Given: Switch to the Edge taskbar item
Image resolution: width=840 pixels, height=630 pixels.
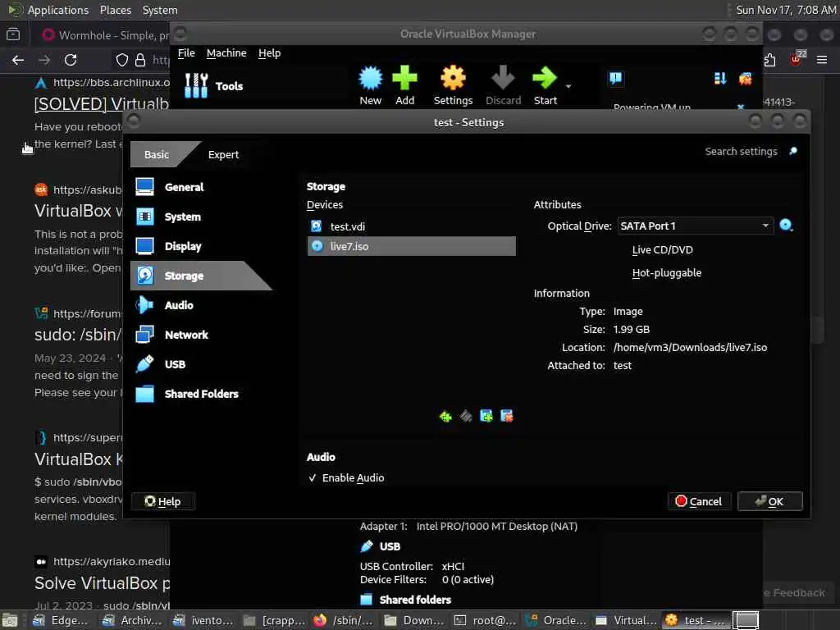Looking at the screenshot, I should click(60, 620).
